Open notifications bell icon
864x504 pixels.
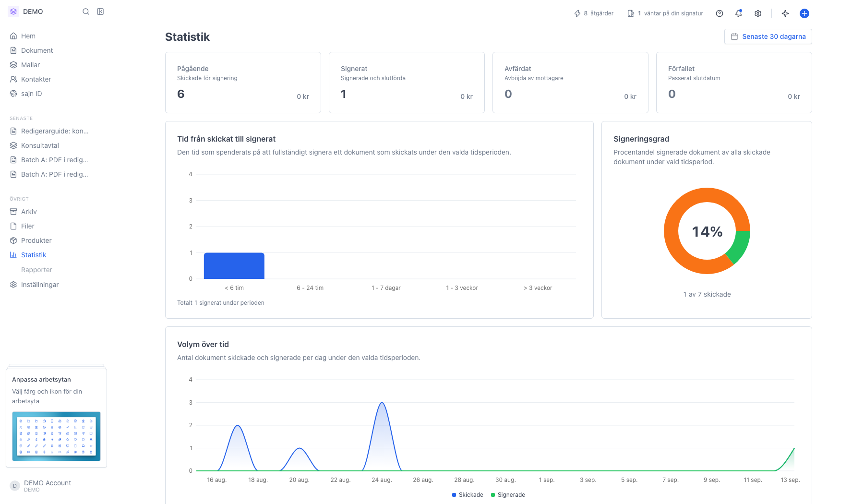coord(739,13)
